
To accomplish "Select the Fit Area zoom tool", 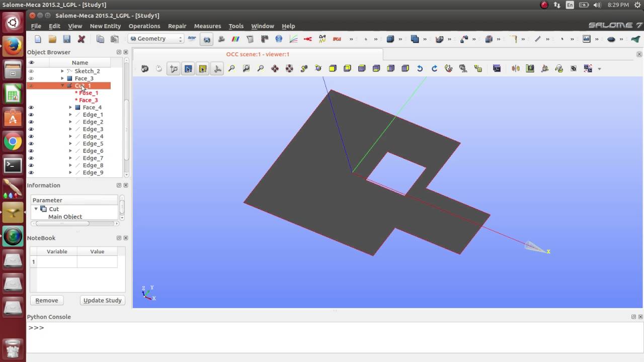I will pyautogui.click(x=246, y=68).
